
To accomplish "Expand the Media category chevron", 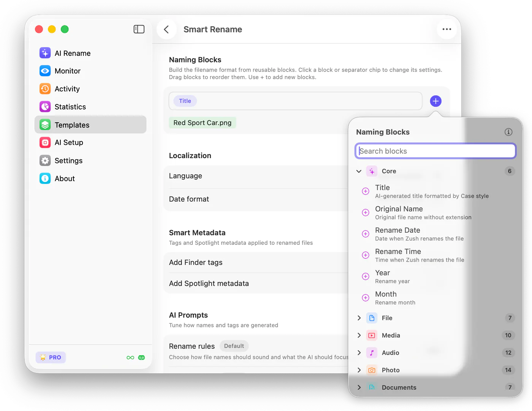I will (359, 335).
